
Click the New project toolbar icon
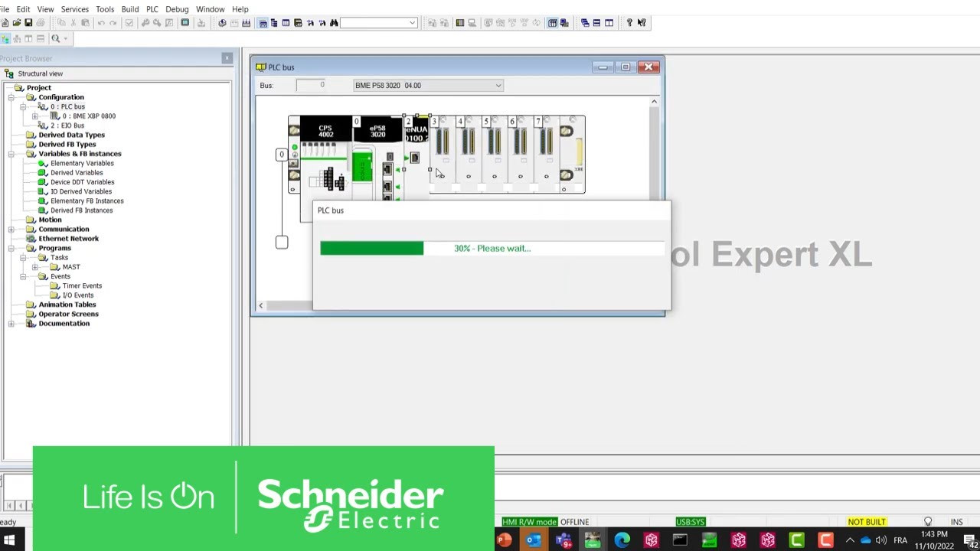pyautogui.click(x=5, y=23)
